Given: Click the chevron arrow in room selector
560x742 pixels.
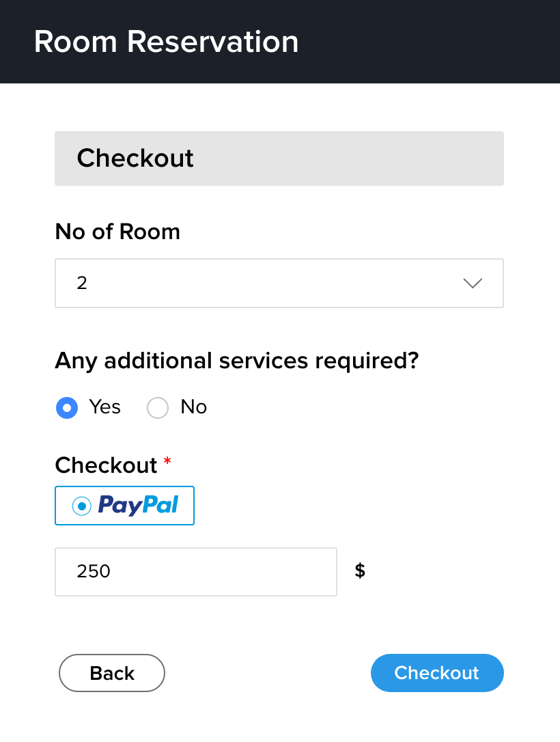Looking at the screenshot, I should (473, 284).
